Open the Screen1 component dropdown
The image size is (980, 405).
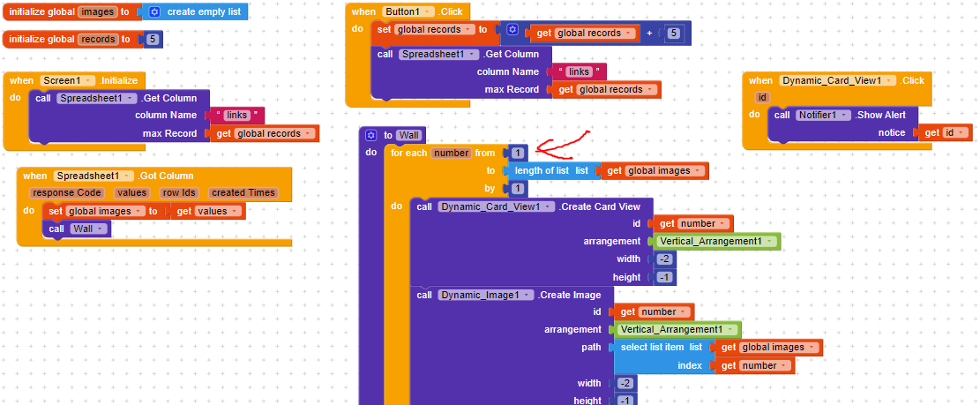tap(86, 80)
